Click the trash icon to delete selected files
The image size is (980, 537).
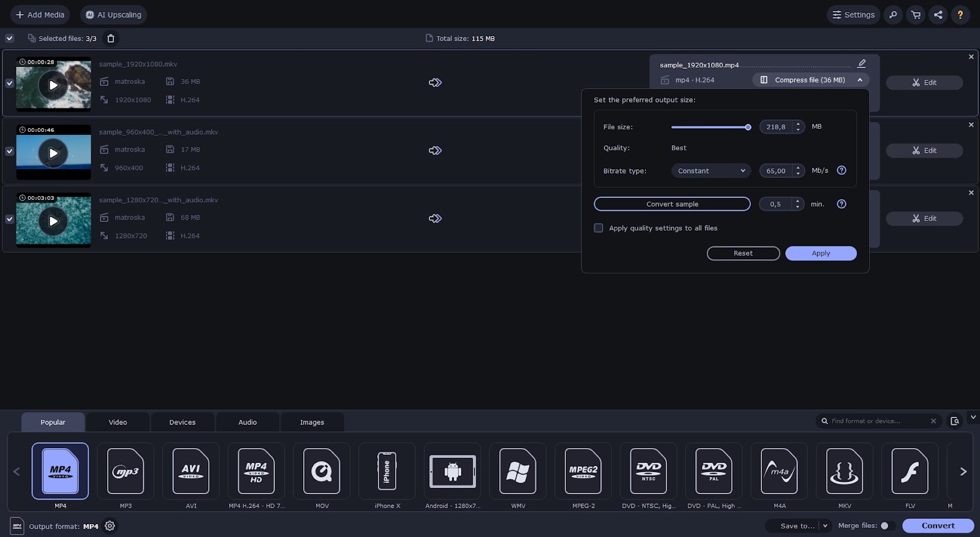111,39
